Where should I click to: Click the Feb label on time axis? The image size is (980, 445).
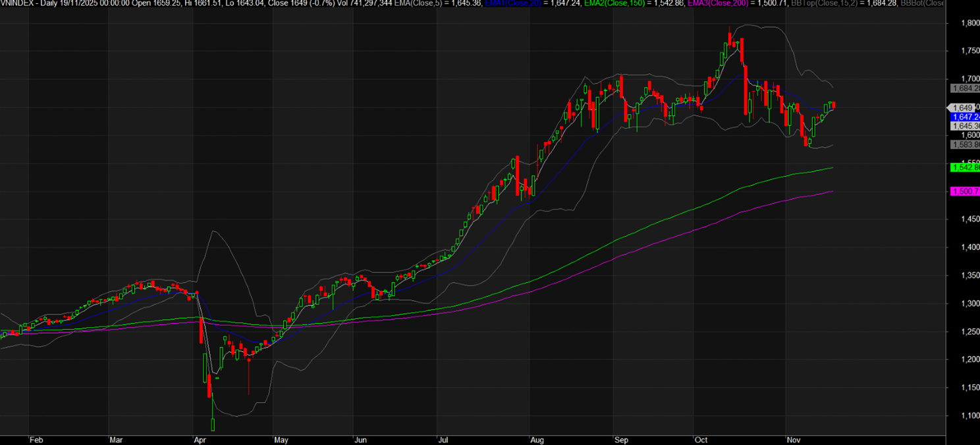[38, 439]
